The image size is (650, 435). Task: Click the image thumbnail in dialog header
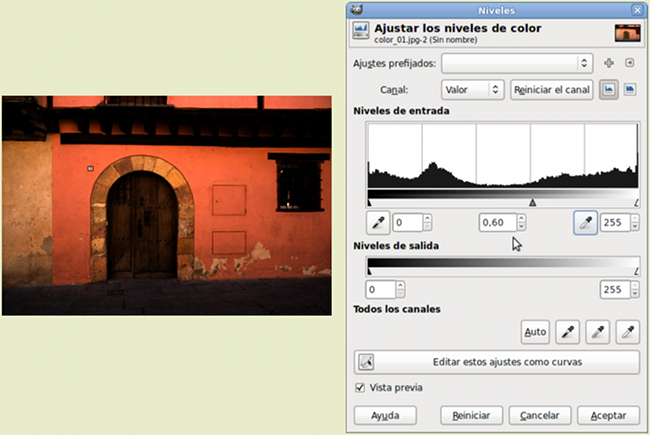pos(628,33)
